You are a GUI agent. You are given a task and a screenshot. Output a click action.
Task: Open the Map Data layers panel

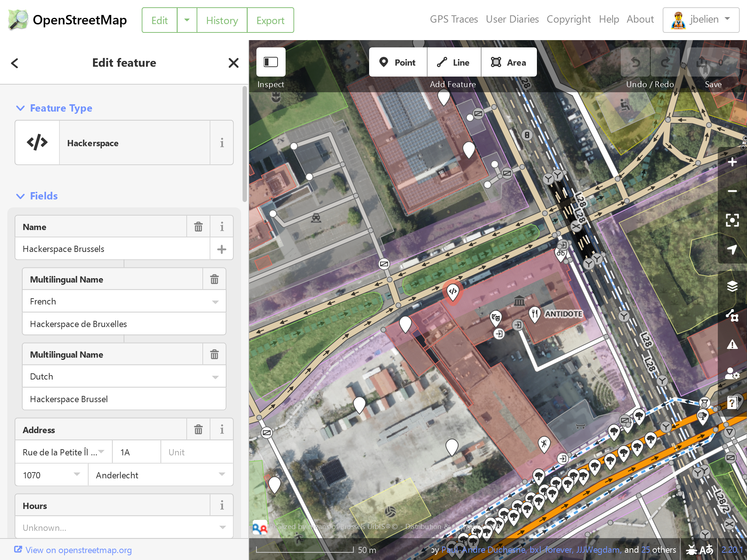tap(732, 315)
